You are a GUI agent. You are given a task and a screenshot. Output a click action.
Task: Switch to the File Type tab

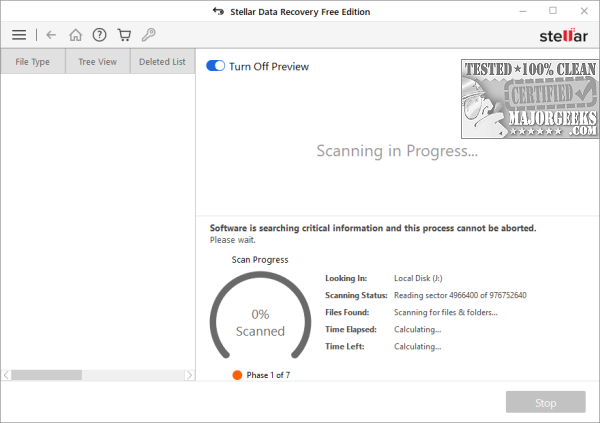click(x=33, y=61)
